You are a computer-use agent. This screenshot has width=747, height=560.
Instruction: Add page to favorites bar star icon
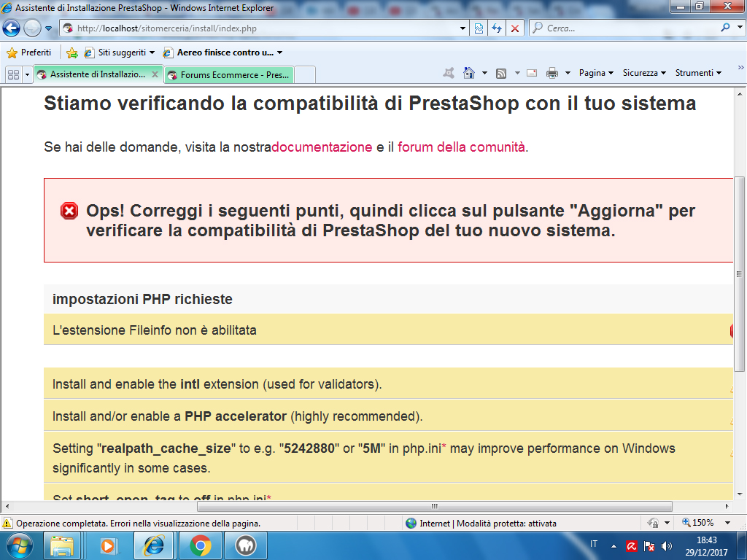pyautogui.click(x=72, y=52)
